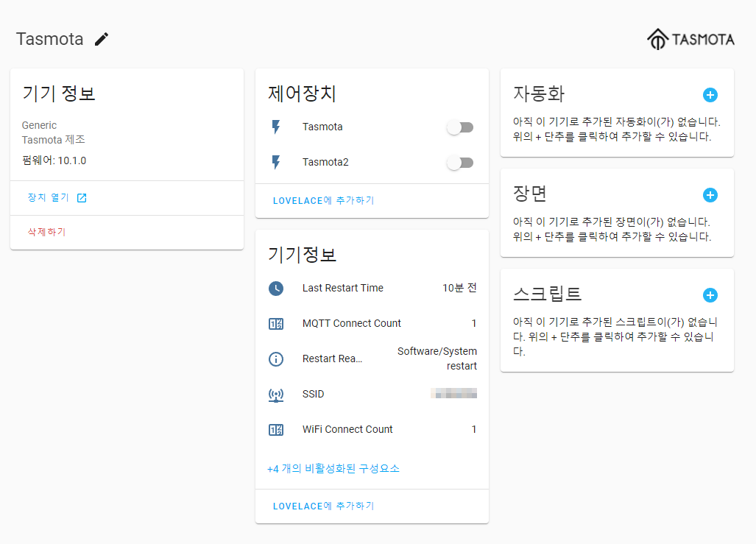The height and width of the screenshot is (544, 756).
Task: Click the '10분 전' restart time value
Action: tap(459, 289)
